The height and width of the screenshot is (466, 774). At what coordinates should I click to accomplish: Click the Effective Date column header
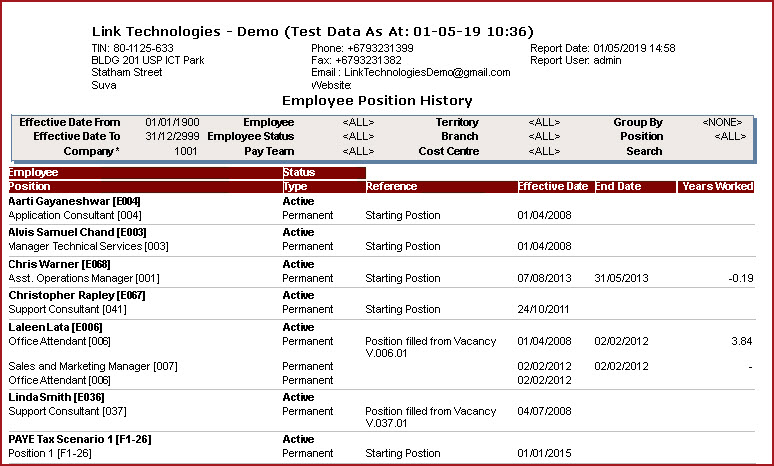(x=553, y=187)
